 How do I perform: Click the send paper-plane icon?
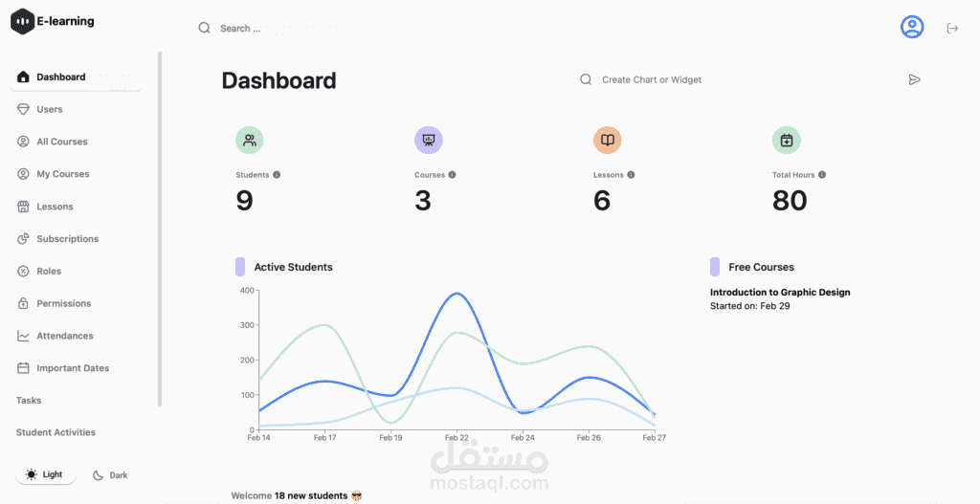(x=914, y=79)
